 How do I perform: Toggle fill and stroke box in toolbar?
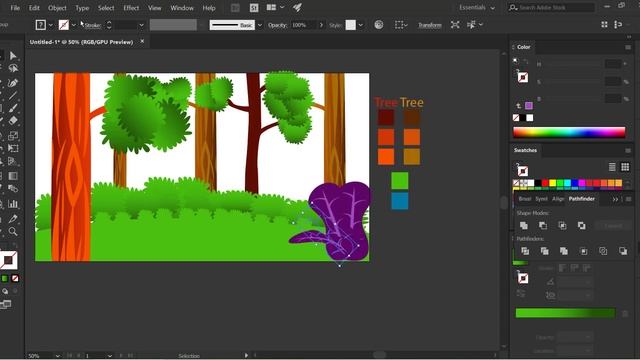click(x=8, y=260)
